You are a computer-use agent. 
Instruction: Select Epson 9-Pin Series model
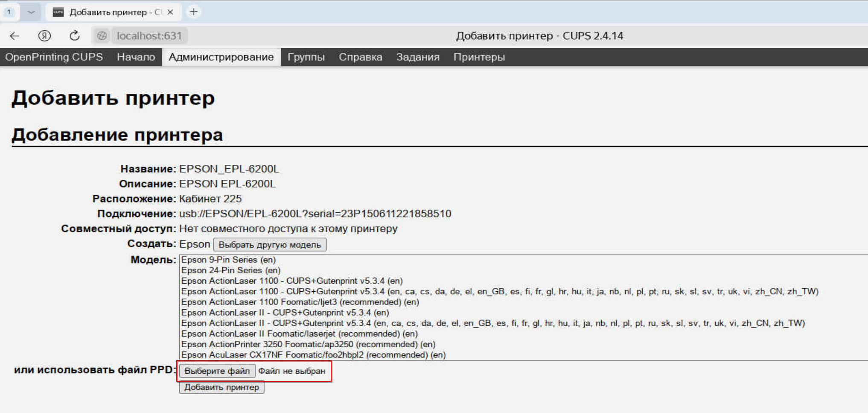[228, 260]
